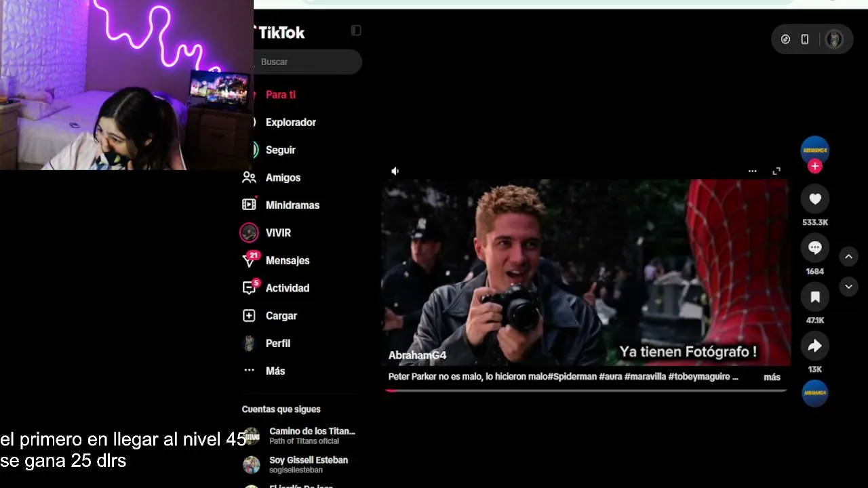
Task: Click the VIVIR circular live icon
Action: tap(249, 233)
